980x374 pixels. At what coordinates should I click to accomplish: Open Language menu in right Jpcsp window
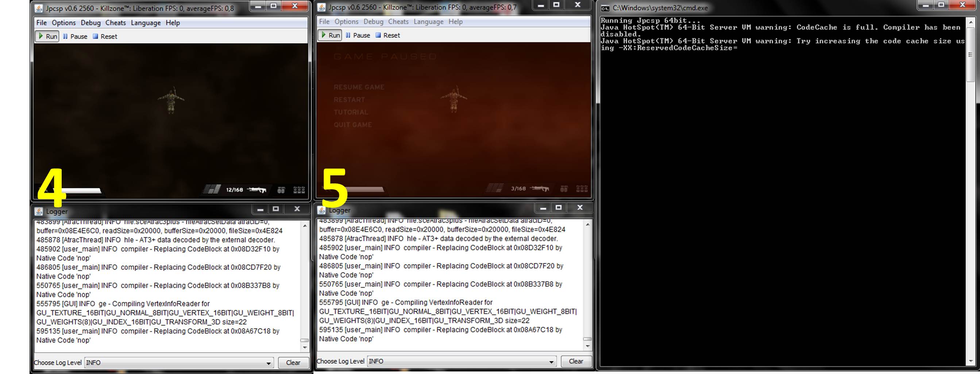(x=428, y=22)
